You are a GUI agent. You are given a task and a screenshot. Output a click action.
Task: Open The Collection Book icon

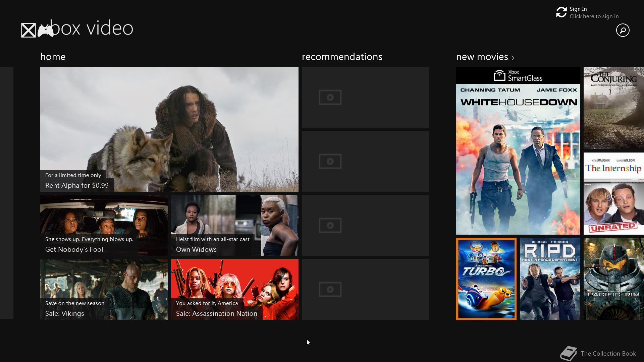(x=569, y=354)
